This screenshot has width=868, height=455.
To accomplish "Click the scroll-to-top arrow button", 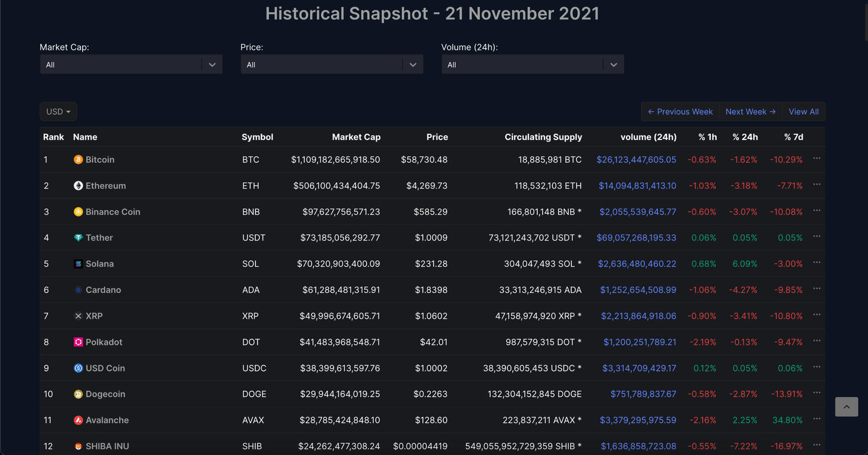I will tap(846, 407).
